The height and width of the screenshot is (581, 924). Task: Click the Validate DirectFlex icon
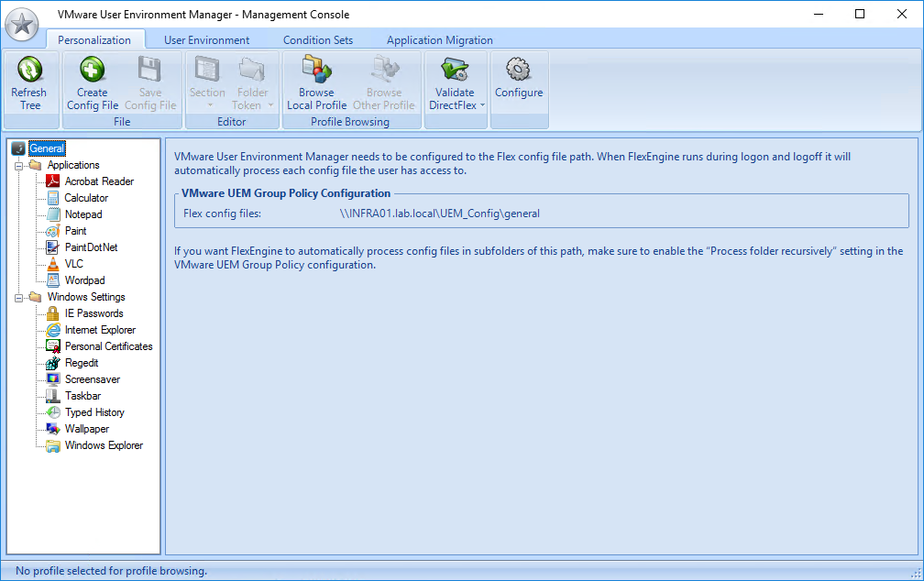[454, 71]
